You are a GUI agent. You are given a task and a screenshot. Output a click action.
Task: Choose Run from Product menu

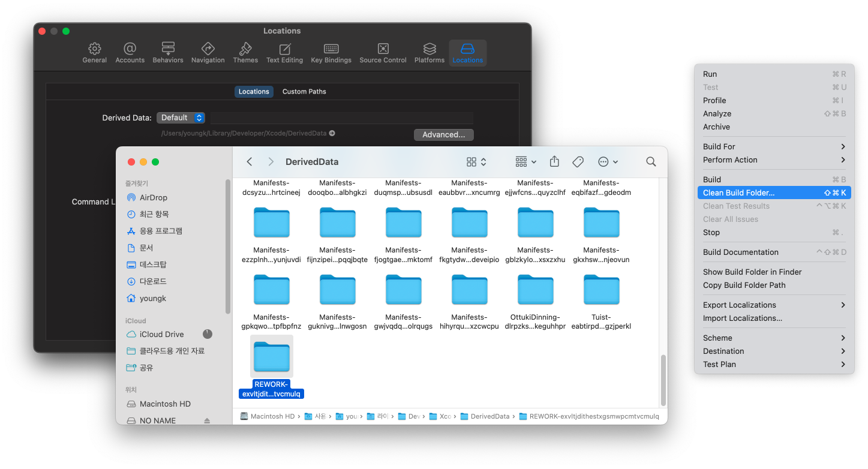tap(774, 74)
